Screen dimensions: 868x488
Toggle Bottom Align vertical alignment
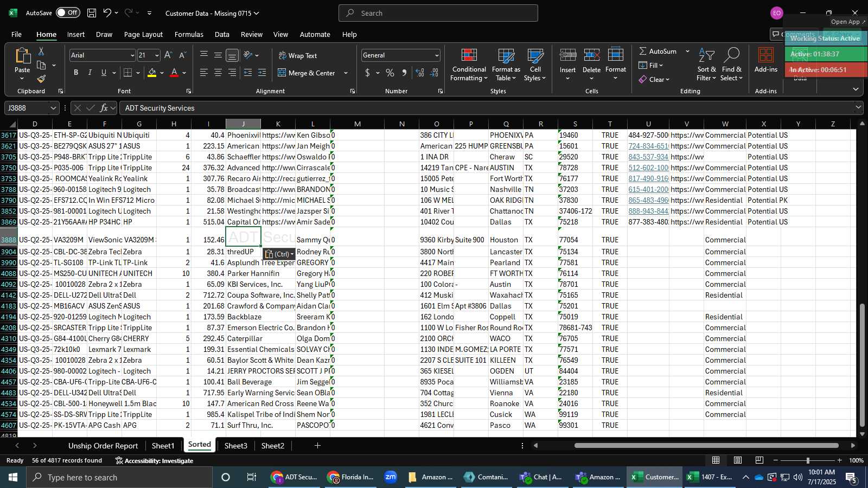point(232,55)
